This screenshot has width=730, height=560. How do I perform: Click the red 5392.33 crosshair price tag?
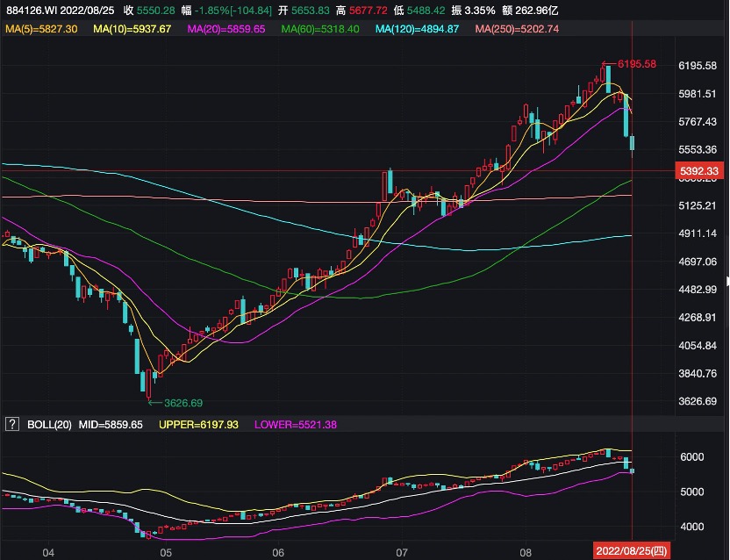[x=698, y=171]
